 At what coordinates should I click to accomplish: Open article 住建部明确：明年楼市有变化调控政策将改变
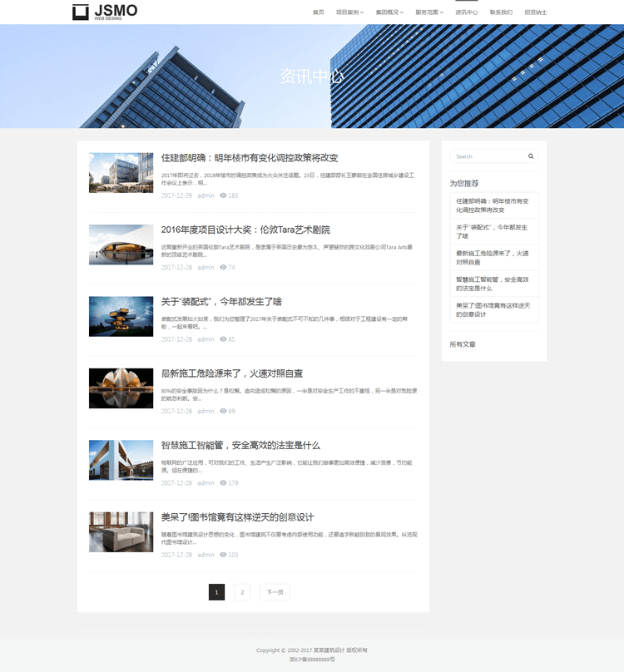pos(250,158)
